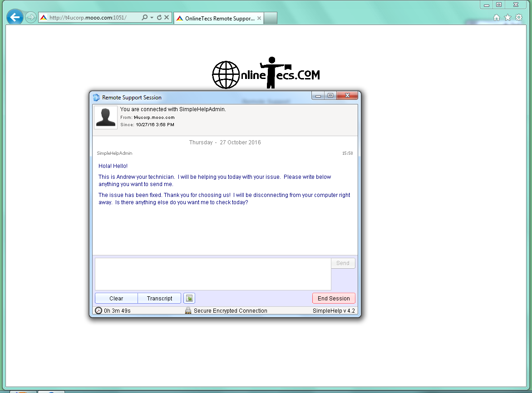Maximize the Remote Support Session window

tap(330, 96)
